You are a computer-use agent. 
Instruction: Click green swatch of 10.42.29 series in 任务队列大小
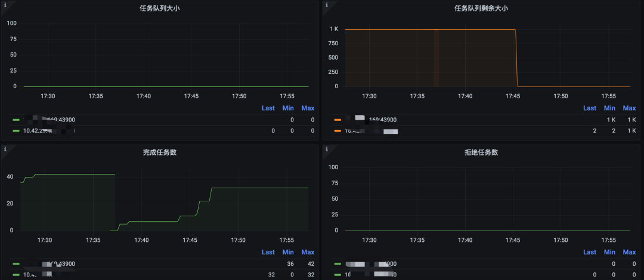(x=16, y=131)
